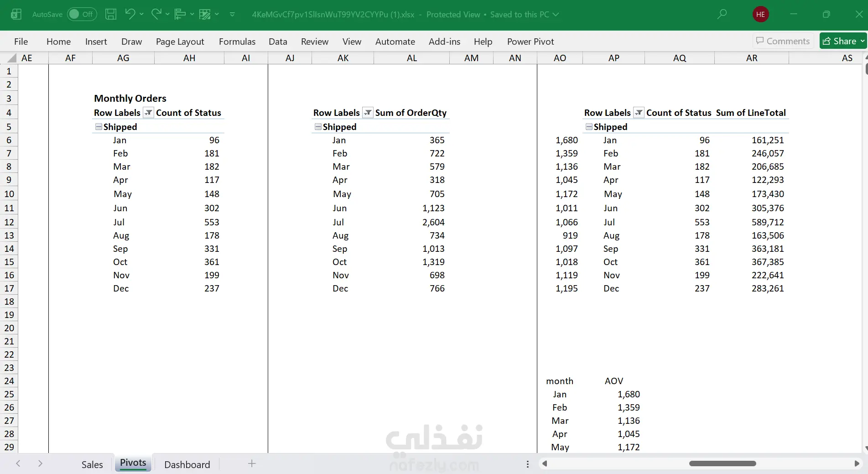The image size is (868, 474).
Task: Switch to the Dashboard sheet tab
Action: [x=187, y=464]
